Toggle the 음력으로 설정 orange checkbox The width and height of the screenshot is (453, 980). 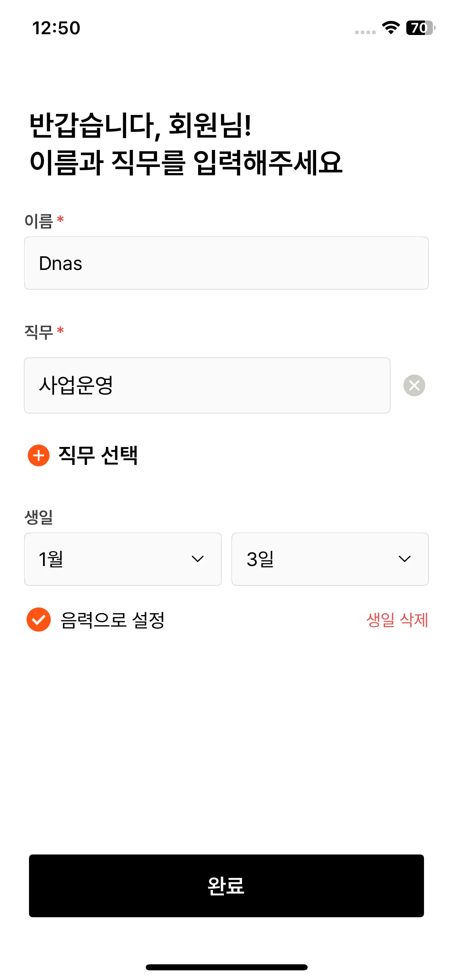coord(39,620)
